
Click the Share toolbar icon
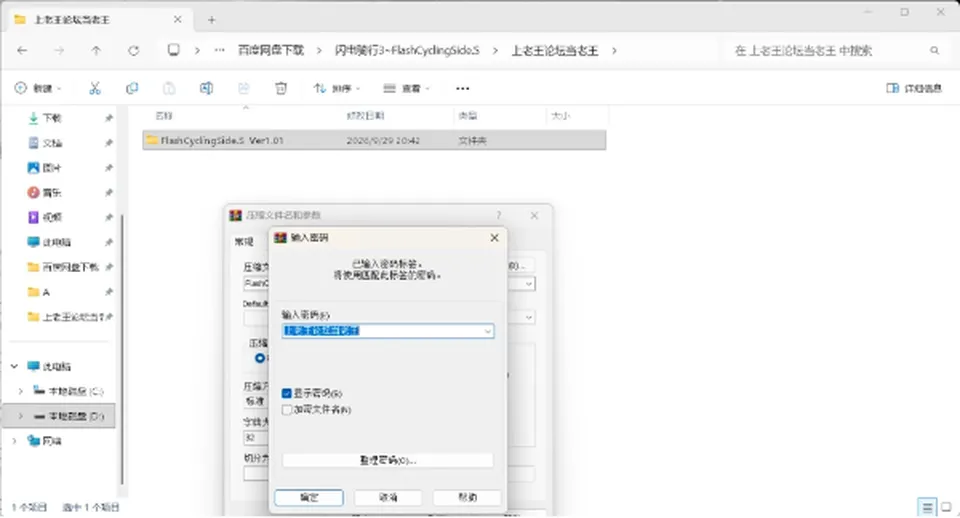point(244,88)
